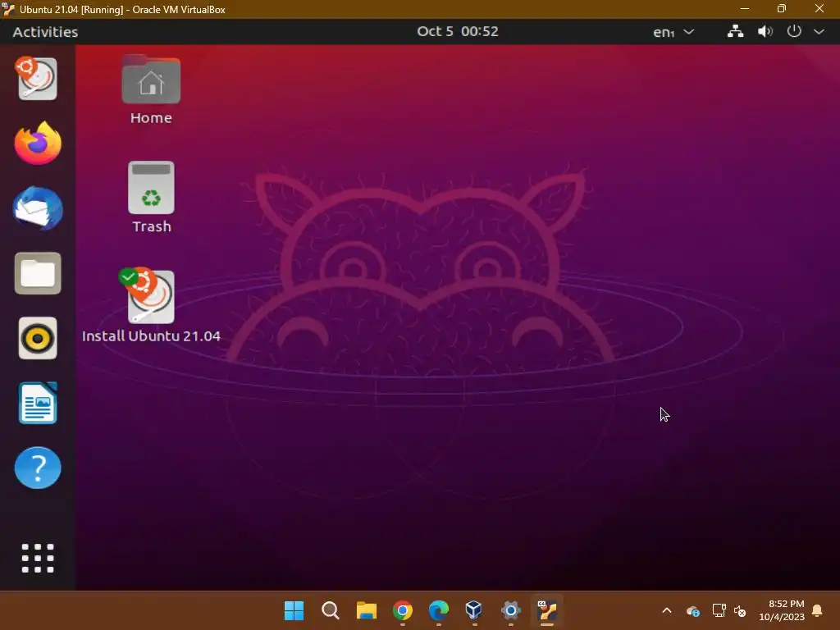Click the power icon in the top bar
This screenshot has width=840, height=630.
coord(794,31)
